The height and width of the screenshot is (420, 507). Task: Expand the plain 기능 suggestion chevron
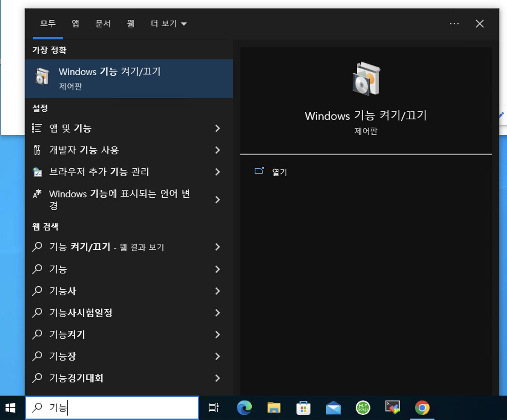click(218, 269)
